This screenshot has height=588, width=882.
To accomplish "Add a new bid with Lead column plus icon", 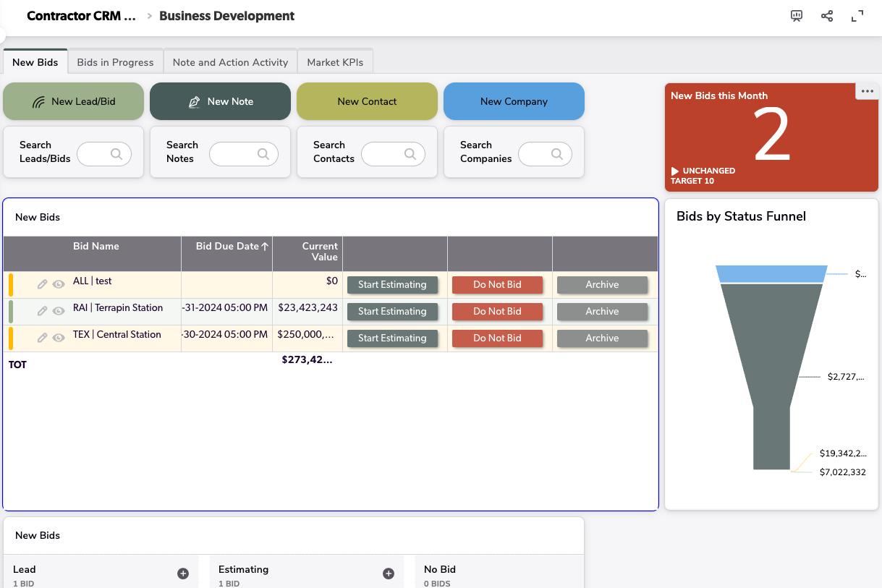I will (x=183, y=573).
